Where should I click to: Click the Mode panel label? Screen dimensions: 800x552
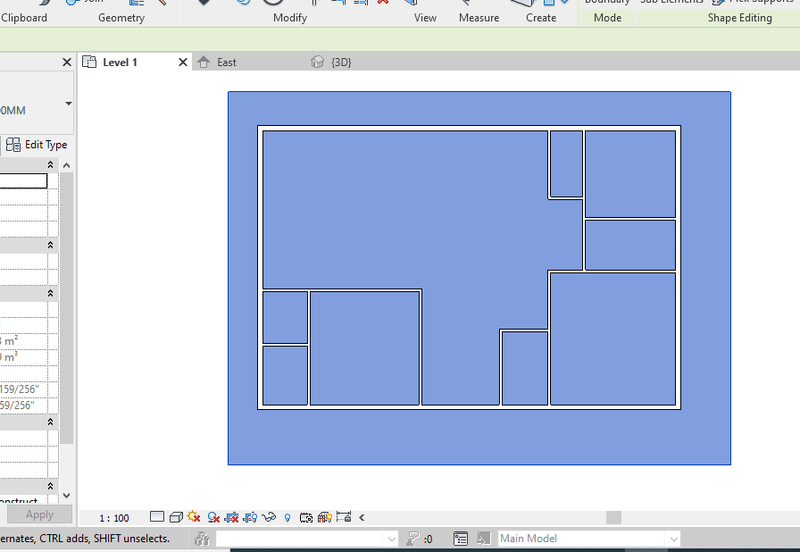(607, 18)
